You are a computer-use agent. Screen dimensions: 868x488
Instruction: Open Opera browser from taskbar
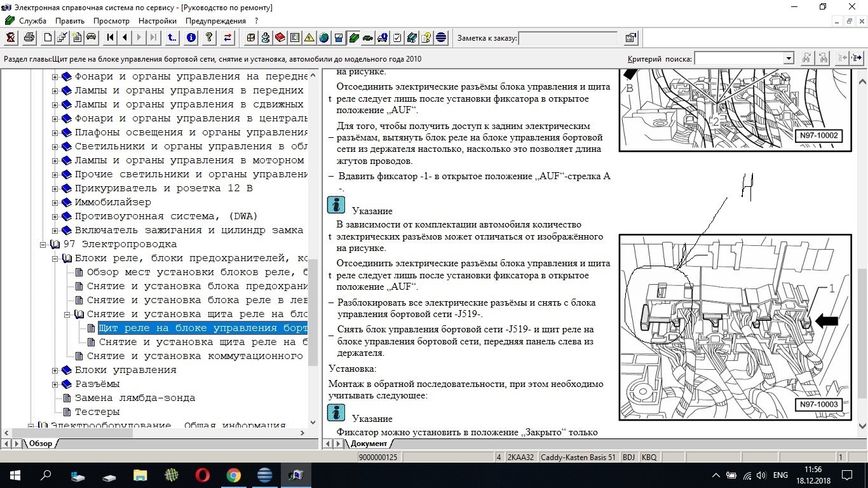pos(203,475)
